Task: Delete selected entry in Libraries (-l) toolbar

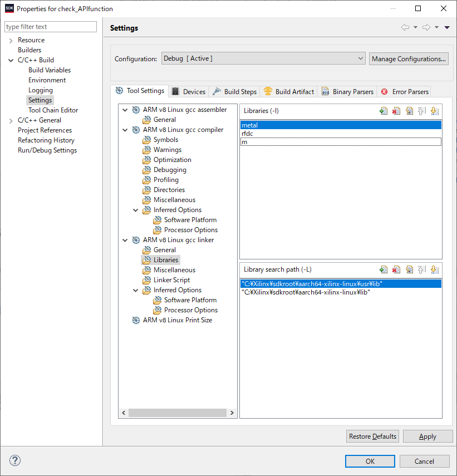Action: 396,111
